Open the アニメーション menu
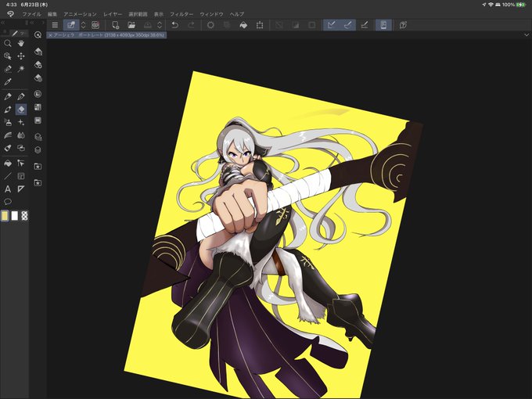532x399 pixels. click(80, 14)
